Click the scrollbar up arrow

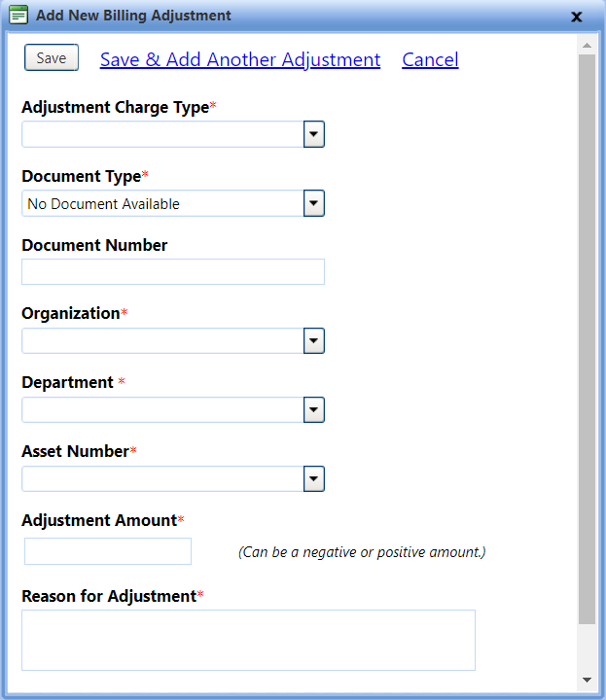pyautogui.click(x=587, y=45)
